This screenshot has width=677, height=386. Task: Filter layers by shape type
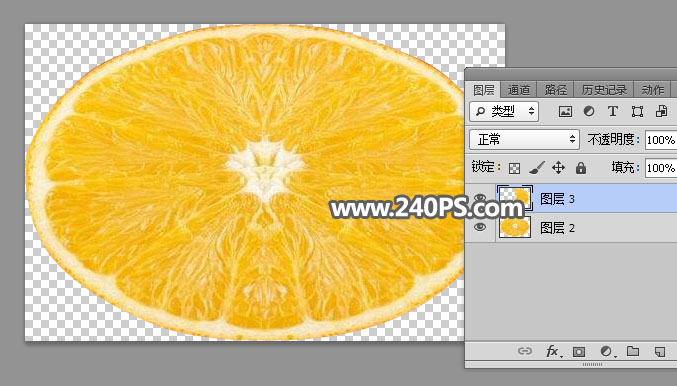click(637, 111)
